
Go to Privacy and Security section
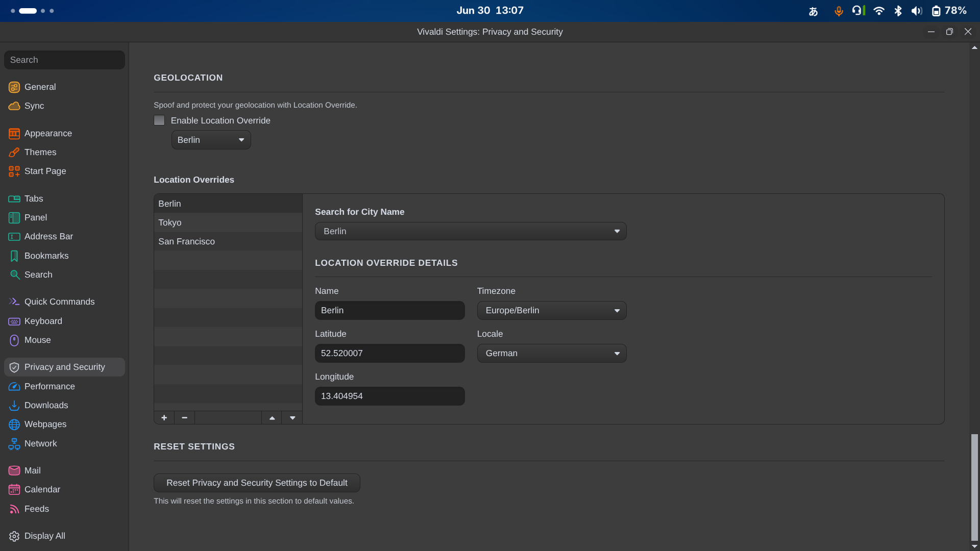pyautogui.click(x=64, y=367)
